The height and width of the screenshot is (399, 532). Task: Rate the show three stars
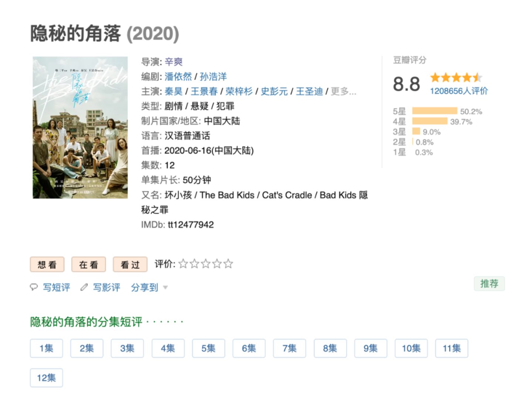pos(206,264)
